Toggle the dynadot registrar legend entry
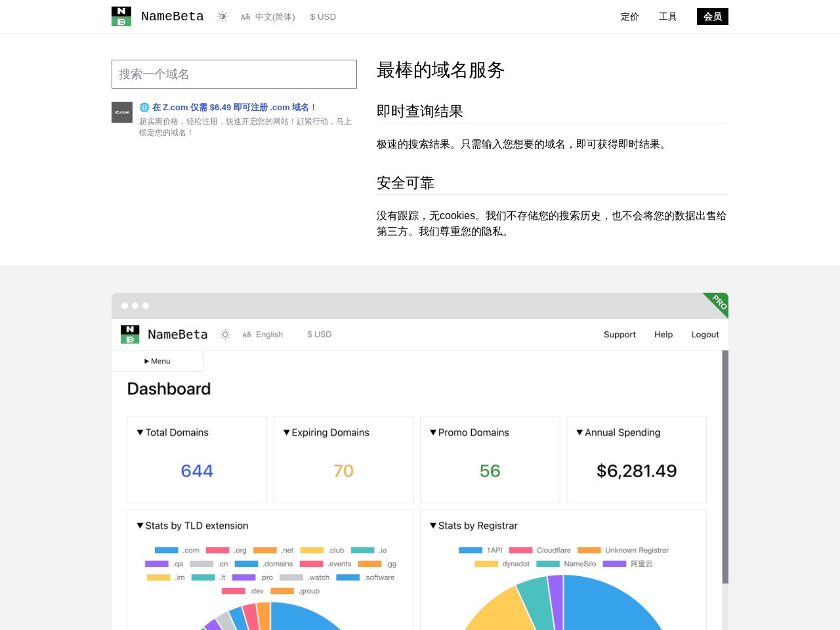 point(502,564)
